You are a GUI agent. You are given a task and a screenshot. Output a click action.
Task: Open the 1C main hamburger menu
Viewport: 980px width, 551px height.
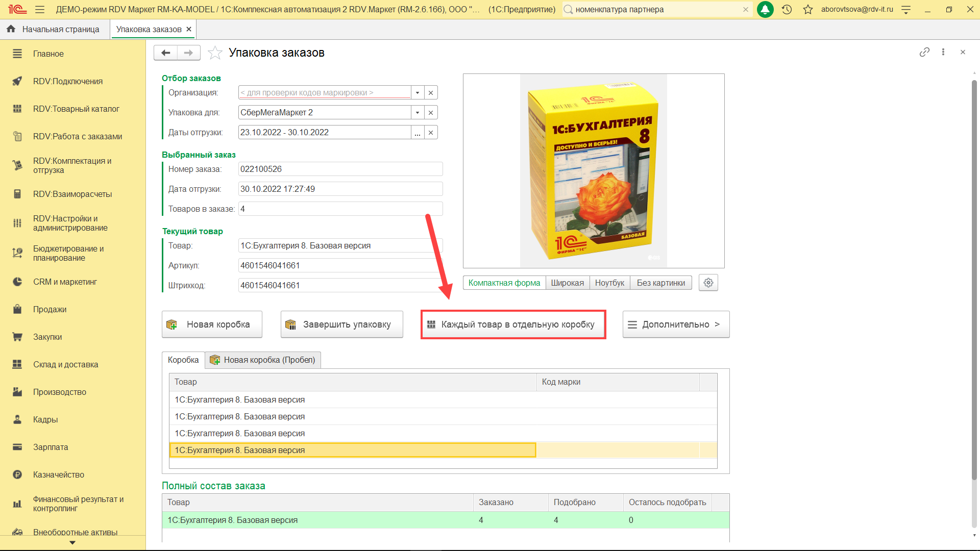pyautogui.click(x=40, y=9)
